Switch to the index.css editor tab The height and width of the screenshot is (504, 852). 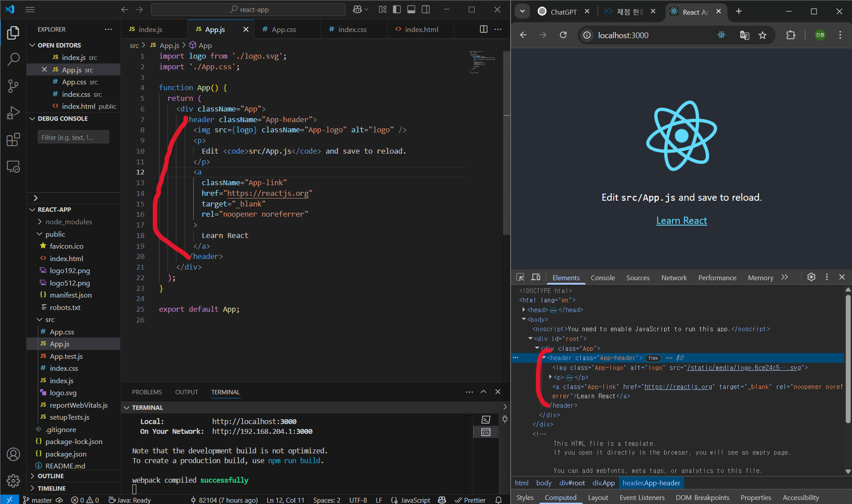tap(352, 29)
